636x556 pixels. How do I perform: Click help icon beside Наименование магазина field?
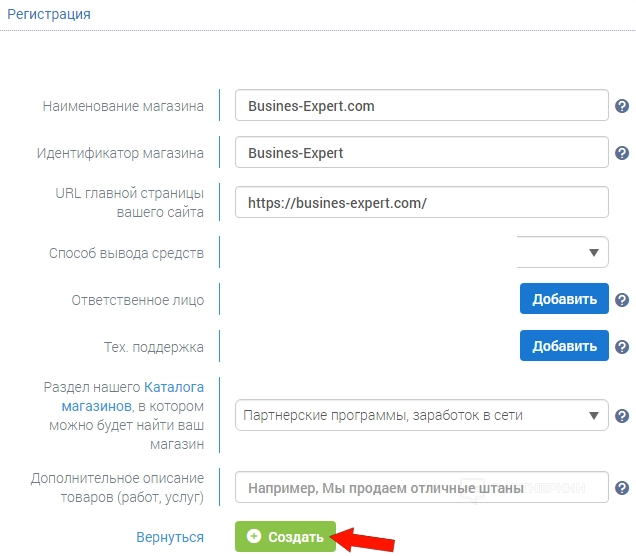click(621, 105)
